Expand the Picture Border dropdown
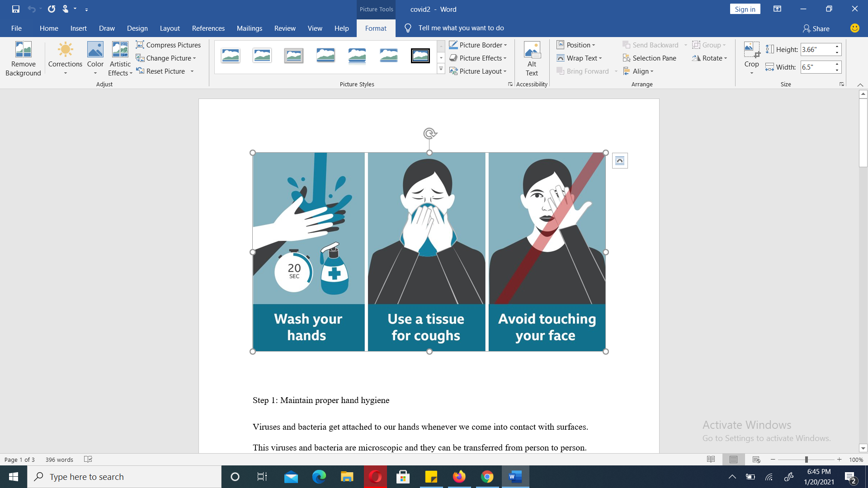This screenshot has height=488, width=868. tap(505, 45)
